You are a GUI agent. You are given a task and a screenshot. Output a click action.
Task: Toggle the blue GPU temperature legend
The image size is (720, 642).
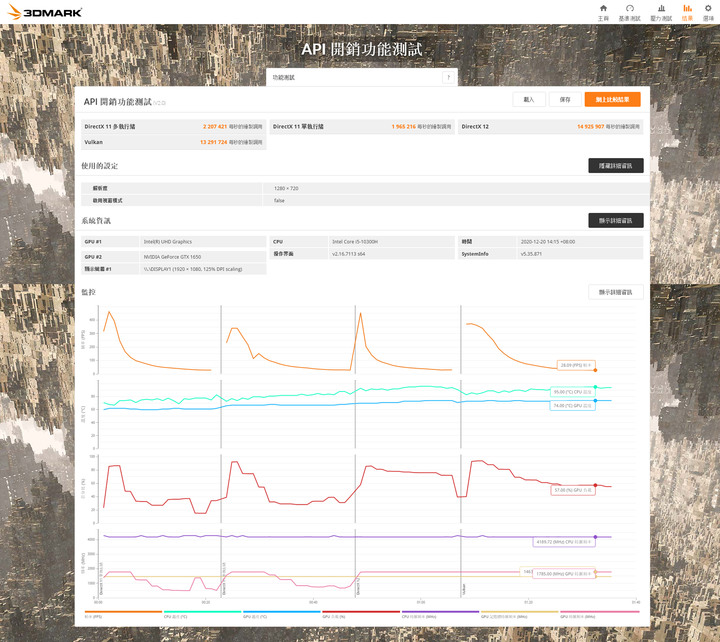pyautogui.click(x=281, y=613)
